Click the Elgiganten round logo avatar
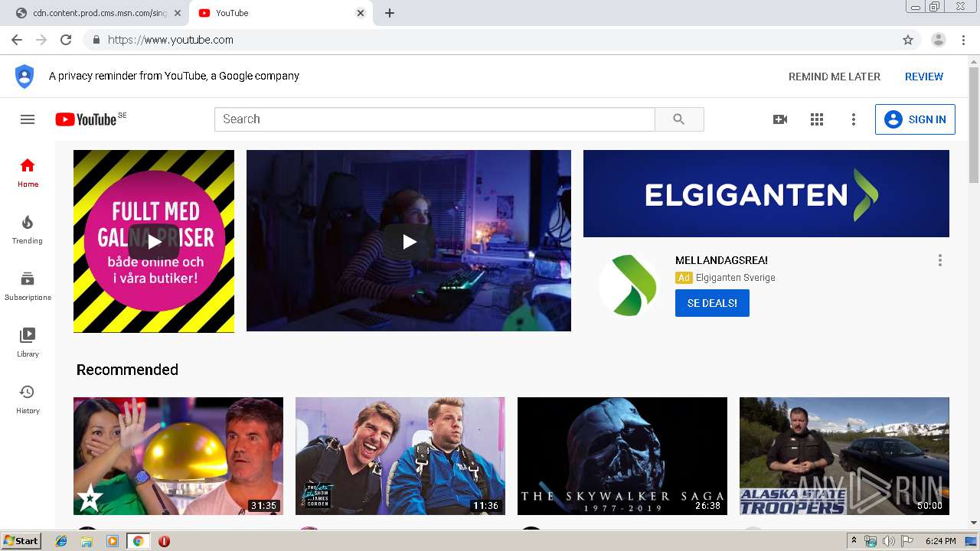The image size is (980, 551). coord(629,285)
